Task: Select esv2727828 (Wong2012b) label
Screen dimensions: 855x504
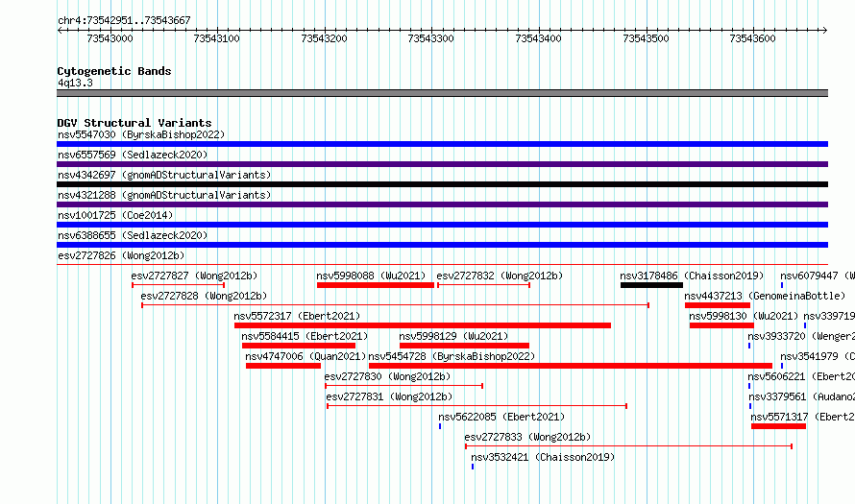Action: pos(204,296)
